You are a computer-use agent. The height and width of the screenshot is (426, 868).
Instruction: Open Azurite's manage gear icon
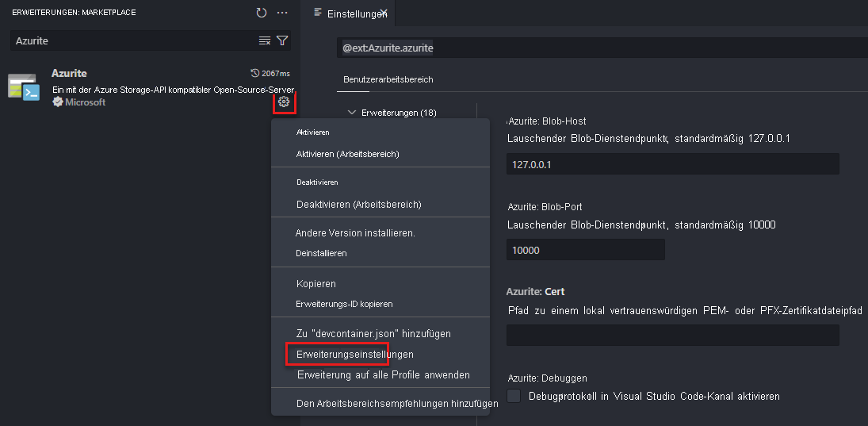(x=284, y=102)
